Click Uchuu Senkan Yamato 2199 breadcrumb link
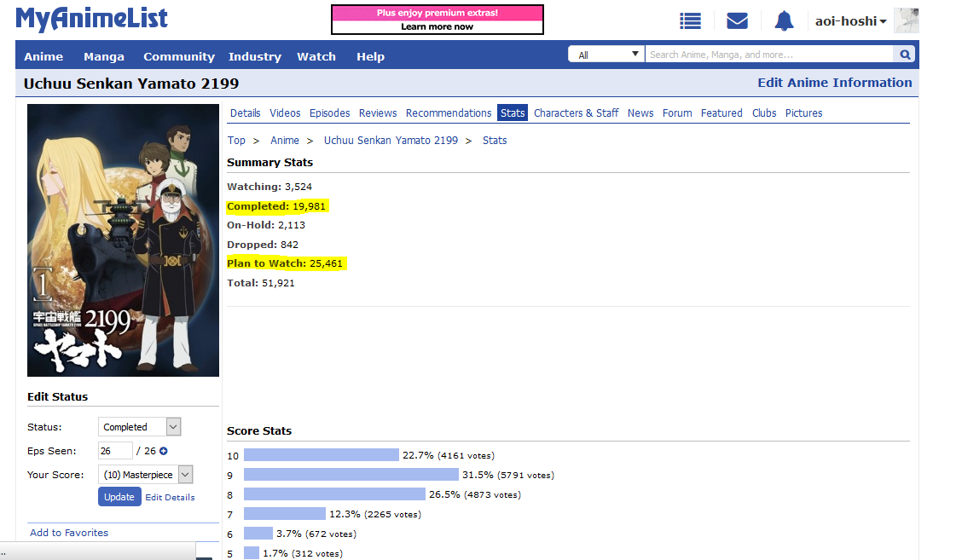The width and height of the screenshot is (962, 560). 391,141
